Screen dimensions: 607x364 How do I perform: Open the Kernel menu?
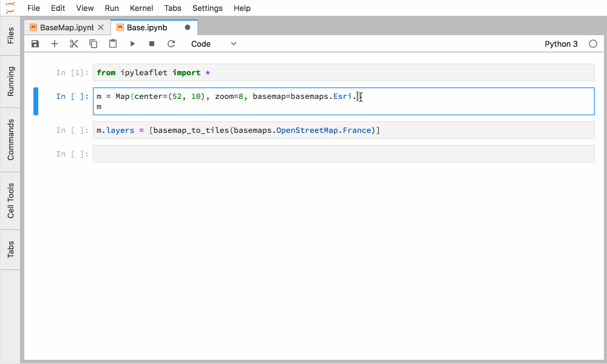[x=141, y=8]
